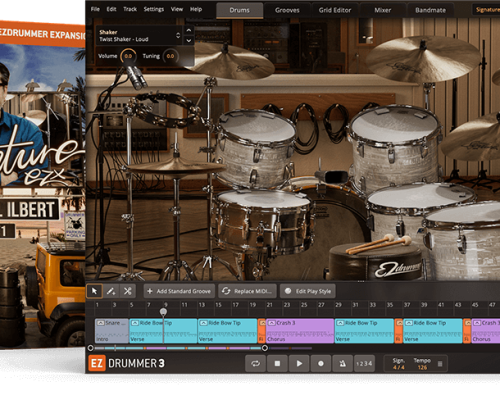This screenshot has width=500, height=400.
Task: Click the Replace MIDI button
Action: pyautogui.click(x=247, y=291)
